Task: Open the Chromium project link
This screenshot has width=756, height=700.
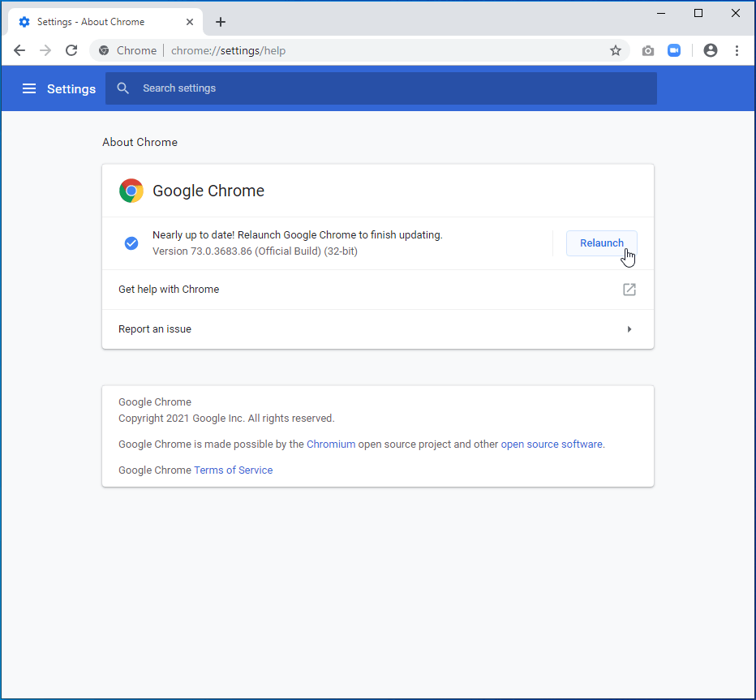Action: coord(331,444)
